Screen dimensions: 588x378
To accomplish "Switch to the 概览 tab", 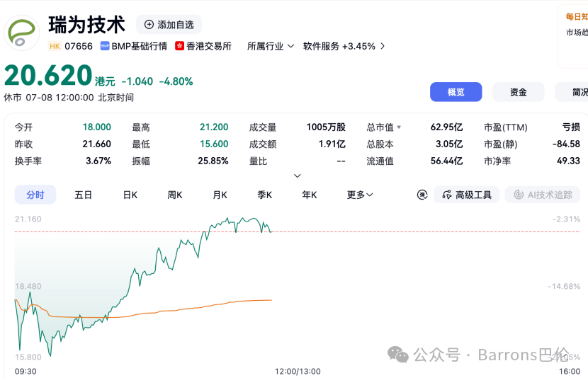I will pos(456,92).
